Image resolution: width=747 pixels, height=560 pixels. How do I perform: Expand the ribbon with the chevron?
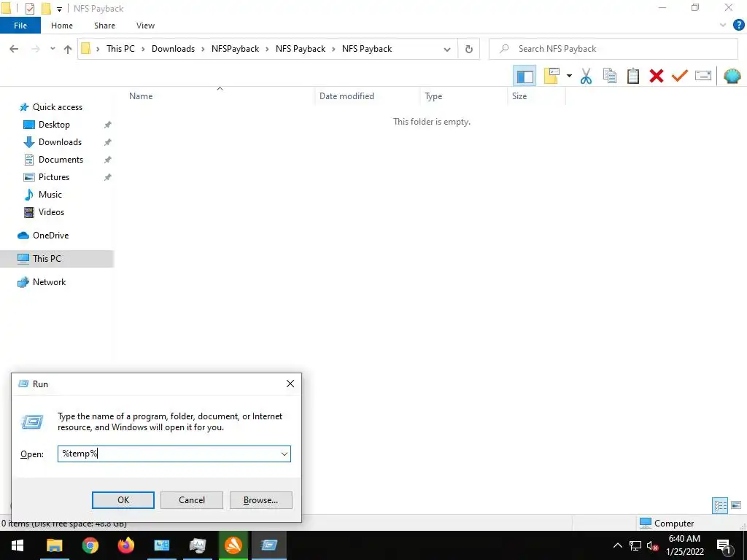pyautogui.click(x=723, y=26)
